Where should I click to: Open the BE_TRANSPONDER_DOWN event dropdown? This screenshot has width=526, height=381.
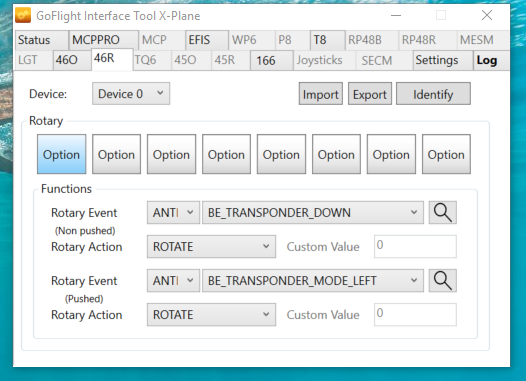click(x=313, y=213)
